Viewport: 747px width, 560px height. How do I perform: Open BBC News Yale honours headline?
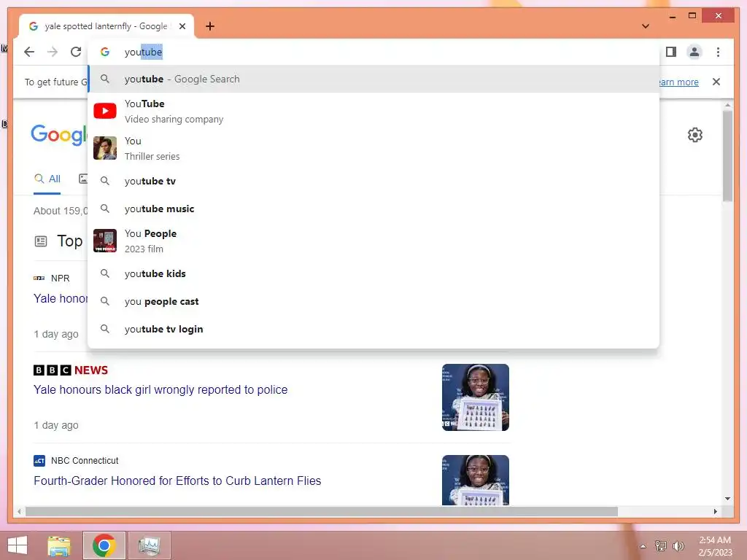[x=160, y=389]
